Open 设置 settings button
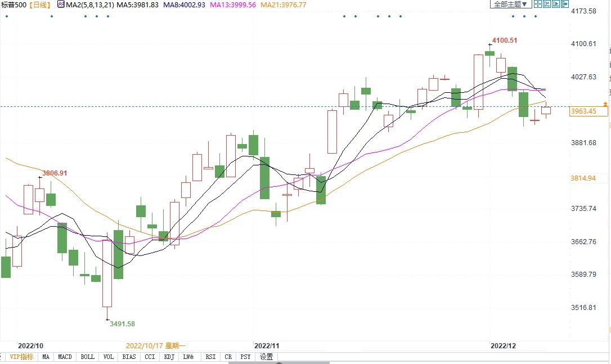Viewport: 611px width, 364px height. coord(266,357)
